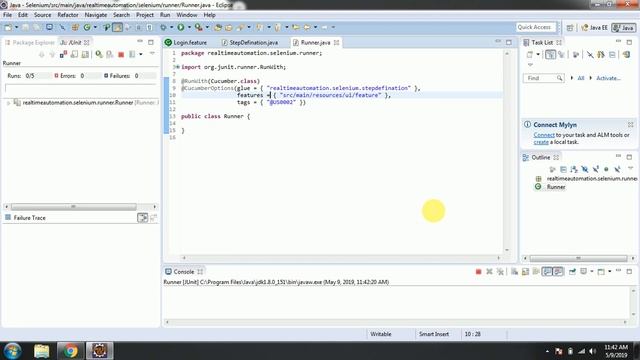Open the New Task dropdown in Task List
Viewport: 640px width, 360px height.
point(538,54)
